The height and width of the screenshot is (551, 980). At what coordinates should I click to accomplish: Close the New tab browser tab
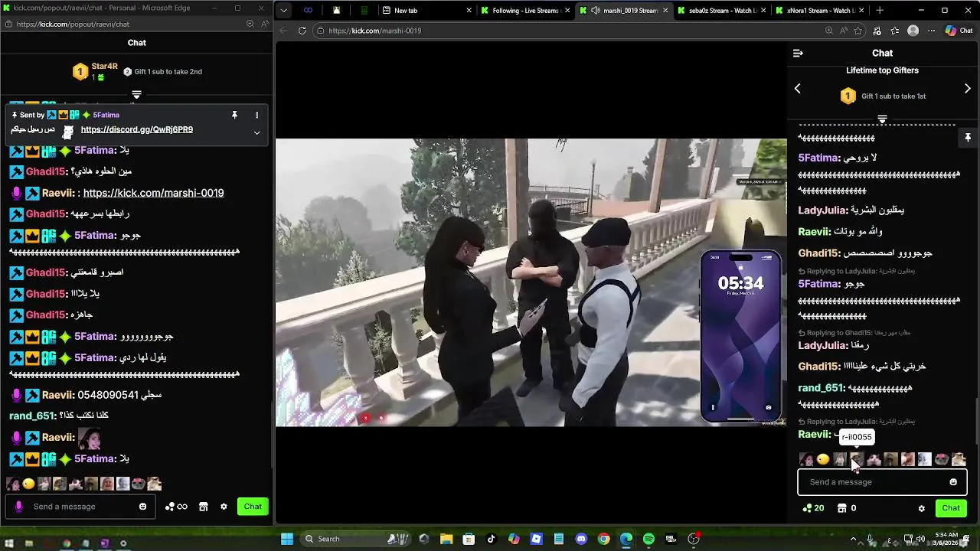click(x=469, y=11)
